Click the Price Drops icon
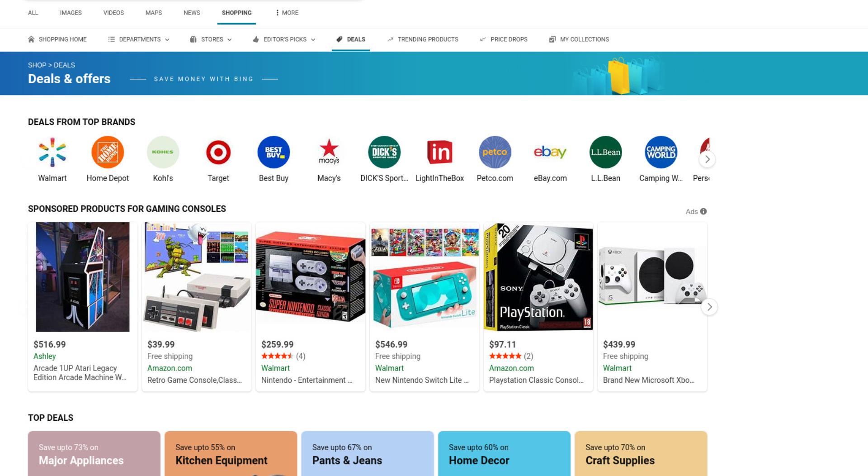Viewport: 868px width, 476px height. point(483,39)
